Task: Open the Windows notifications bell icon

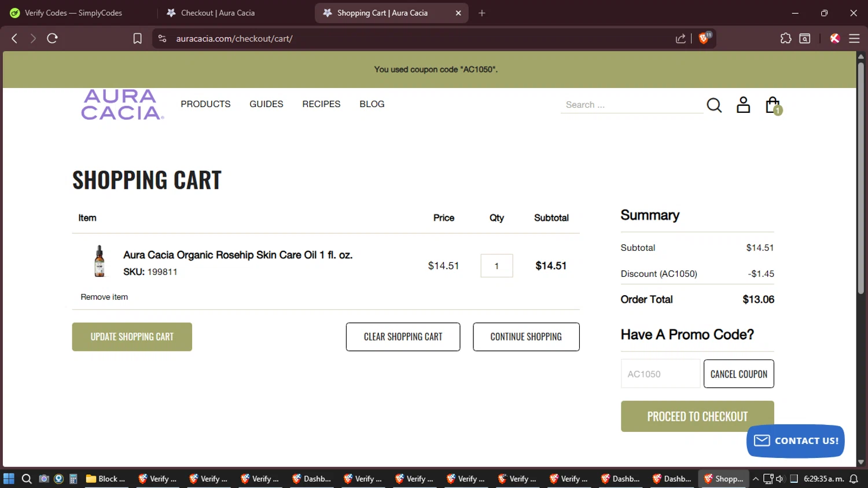Action: coord(854,479)
